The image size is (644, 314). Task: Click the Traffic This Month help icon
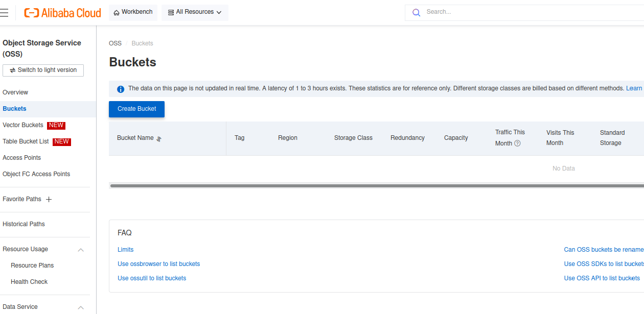(x=517, y=143)
